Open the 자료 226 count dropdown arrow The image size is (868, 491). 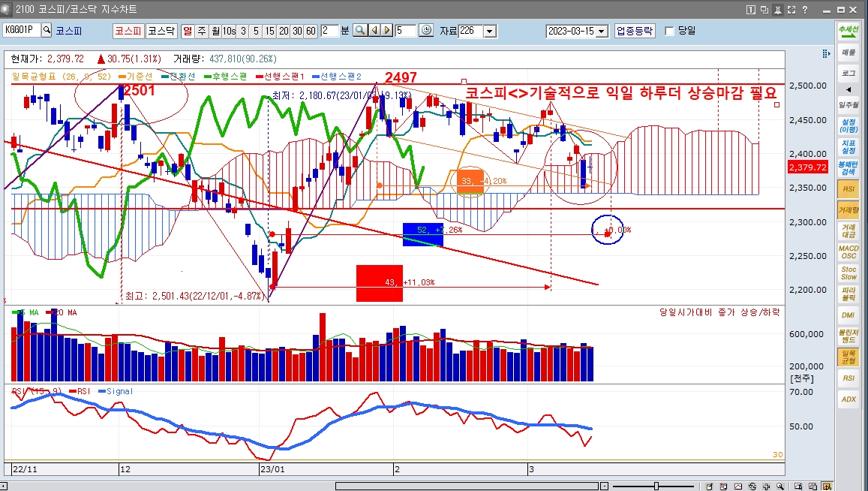point(490,32)
